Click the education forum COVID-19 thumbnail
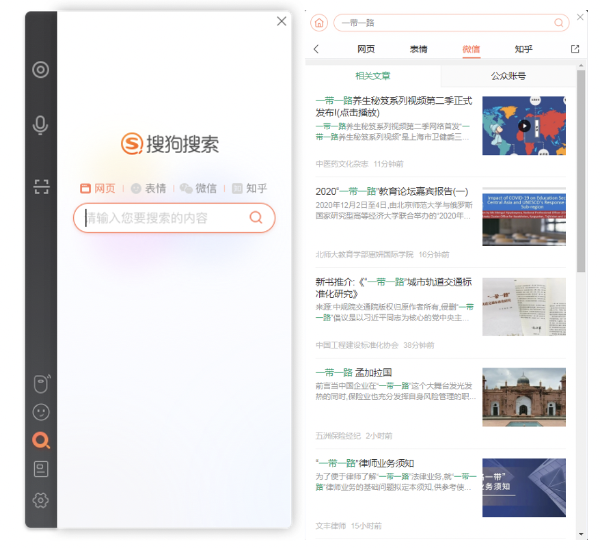The image size is (600, 548). click(x=524, y=216)
